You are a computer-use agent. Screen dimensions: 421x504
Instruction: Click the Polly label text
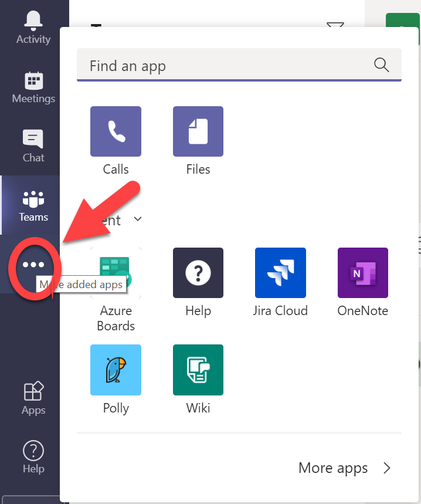pyautogui.click(x=116, y=408)
